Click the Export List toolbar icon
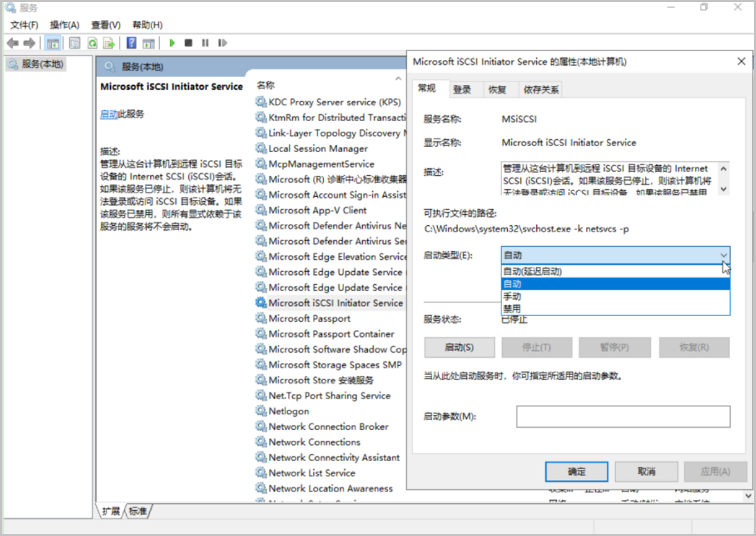Viewport: 756px width, 536px height. tap(109, 43)
